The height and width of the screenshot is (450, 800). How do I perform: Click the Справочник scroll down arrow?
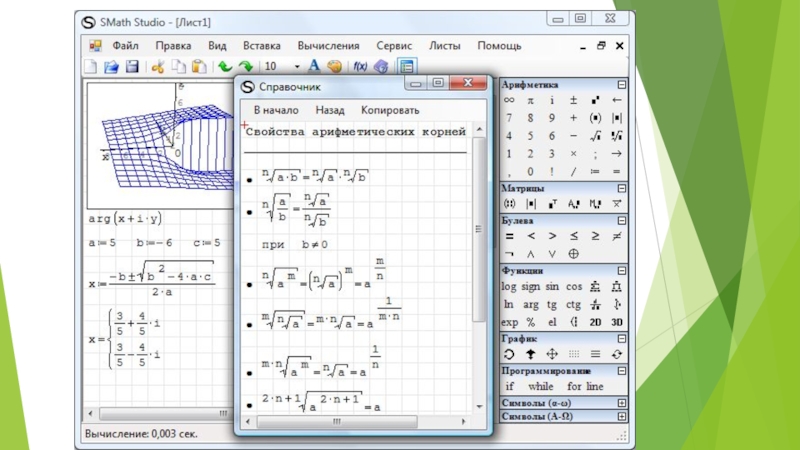(x=479, y=407)
